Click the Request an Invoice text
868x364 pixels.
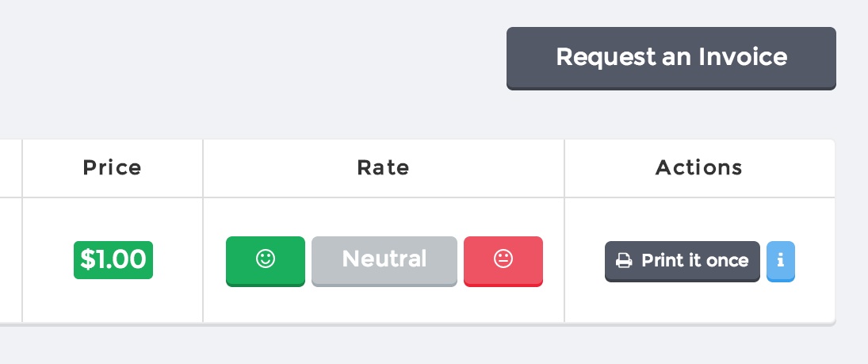coord(671,57)
